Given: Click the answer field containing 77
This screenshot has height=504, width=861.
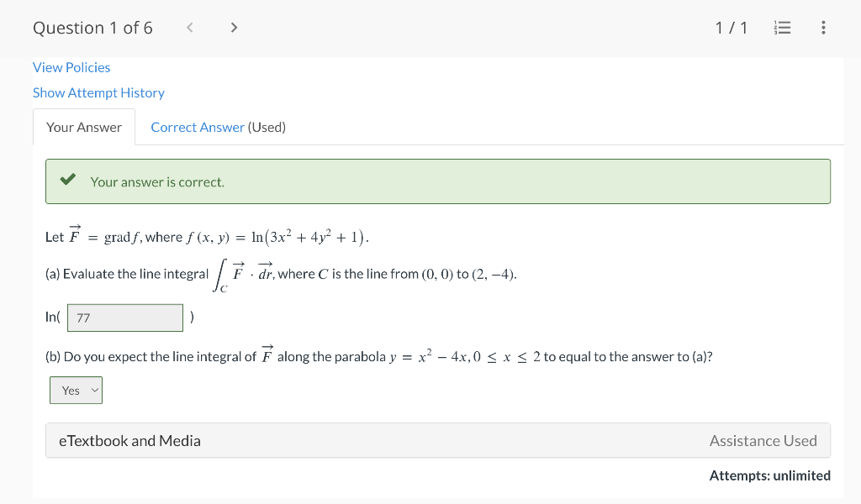Looking at the screenshot, I should tap(124, 318).
